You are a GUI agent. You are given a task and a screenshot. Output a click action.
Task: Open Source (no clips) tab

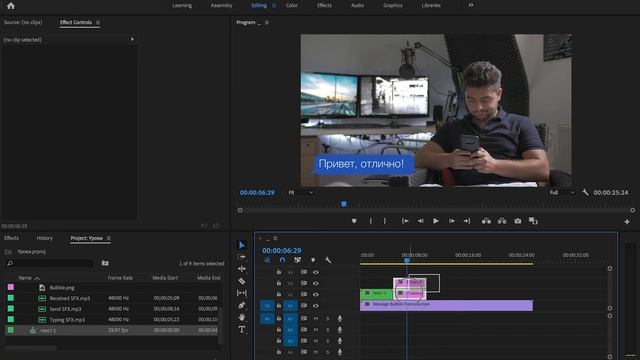23,22
